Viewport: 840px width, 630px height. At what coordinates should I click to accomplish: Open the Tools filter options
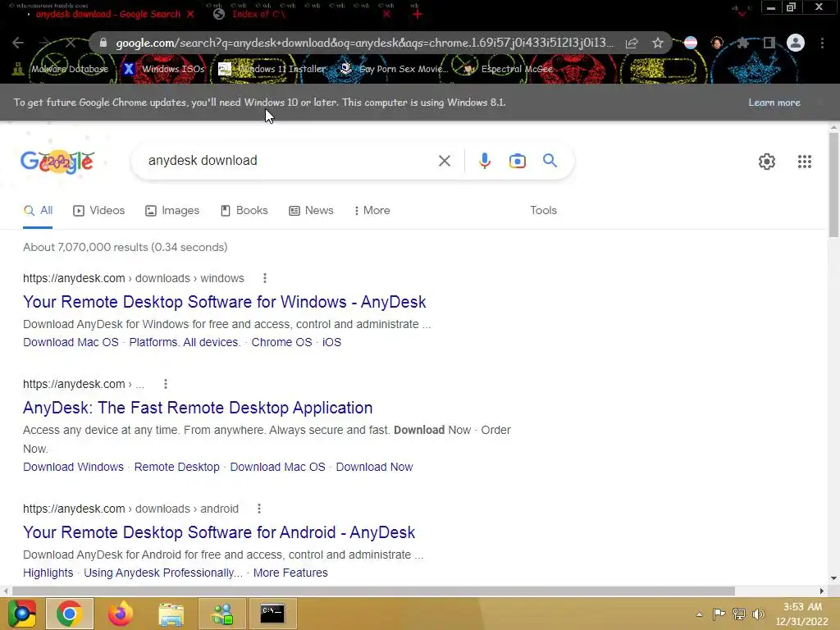(543, 211)
